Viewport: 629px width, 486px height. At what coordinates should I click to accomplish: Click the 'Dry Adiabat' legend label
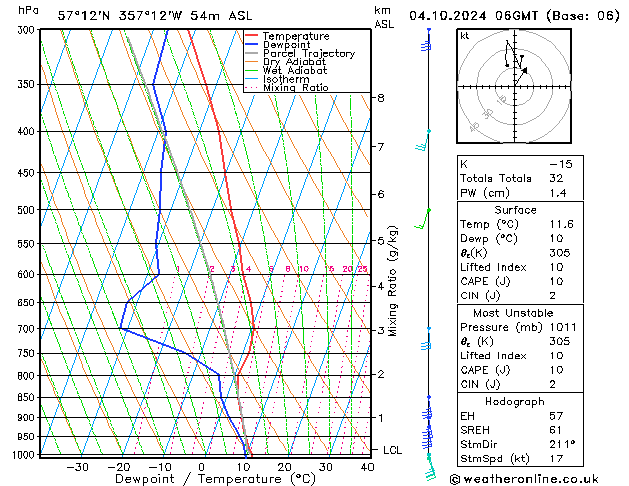point(294,62)
